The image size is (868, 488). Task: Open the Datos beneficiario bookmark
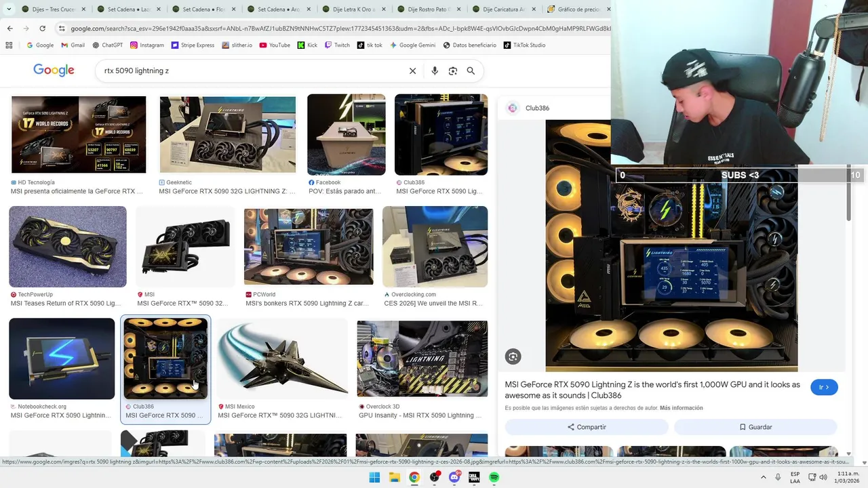click(470, 45)
